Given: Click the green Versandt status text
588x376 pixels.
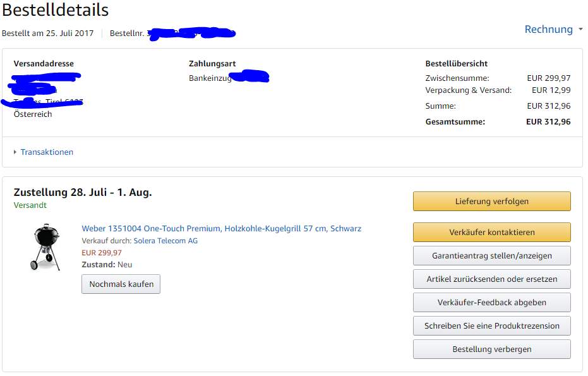Looking at the screenshot, I should coord(30,205).
